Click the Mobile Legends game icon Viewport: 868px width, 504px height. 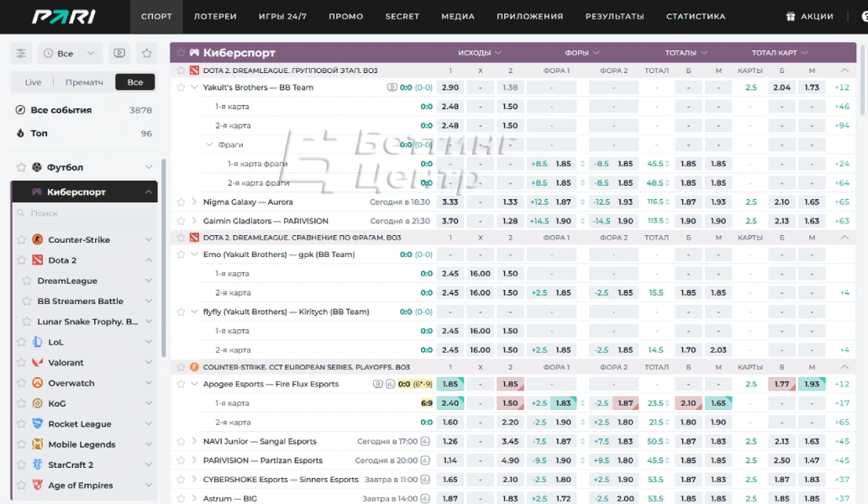click(38, 444)
